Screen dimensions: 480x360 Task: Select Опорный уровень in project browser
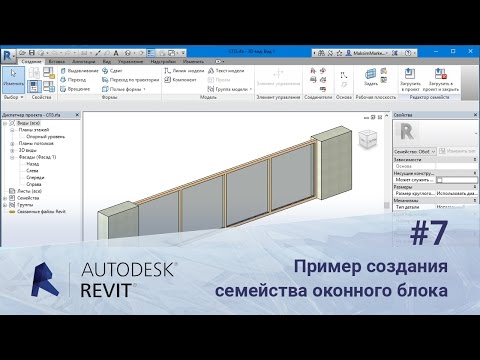pos(46,137)
